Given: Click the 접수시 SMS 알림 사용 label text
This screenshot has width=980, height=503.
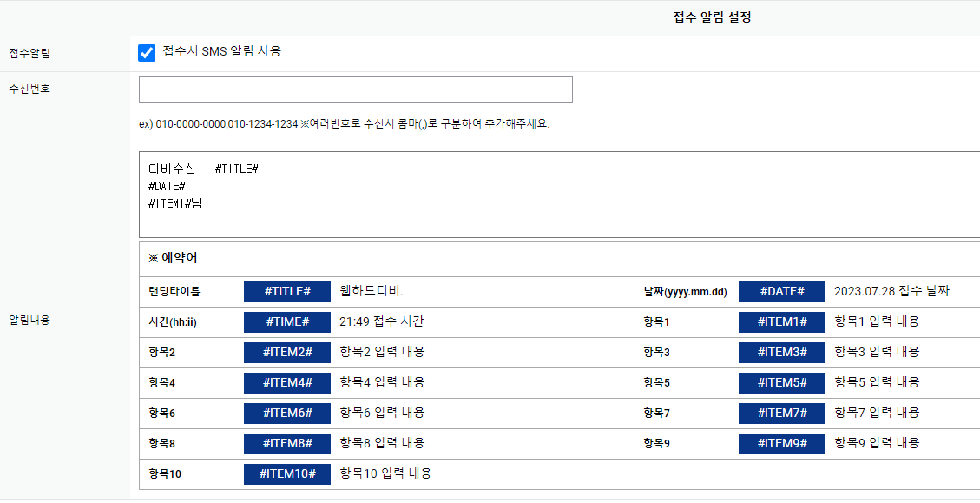Looking at the screenshot, I should coord(222,51).
